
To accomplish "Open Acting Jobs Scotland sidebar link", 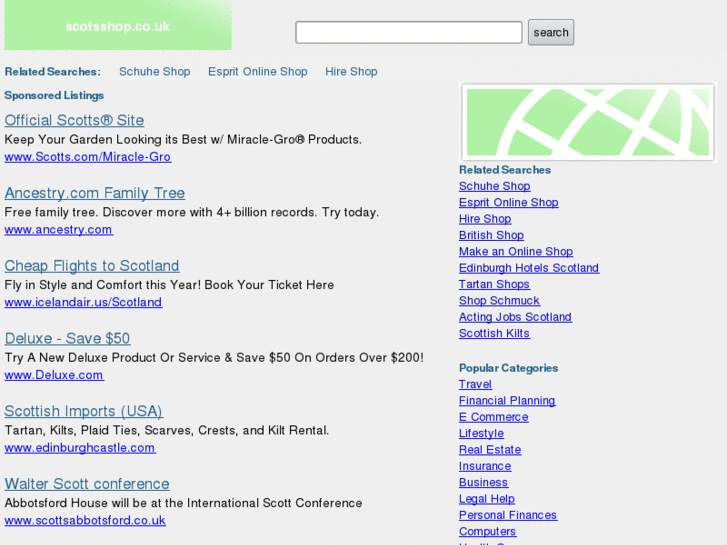I will tap(515, 317).
